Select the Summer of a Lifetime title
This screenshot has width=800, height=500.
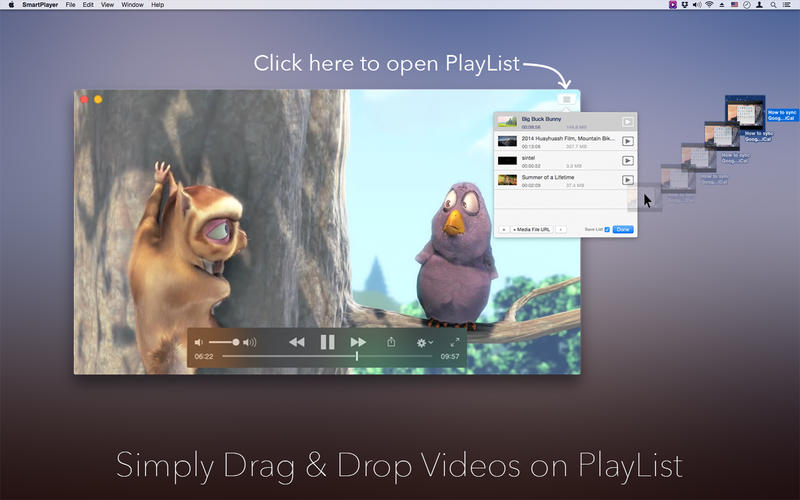(x=547, y=177)
